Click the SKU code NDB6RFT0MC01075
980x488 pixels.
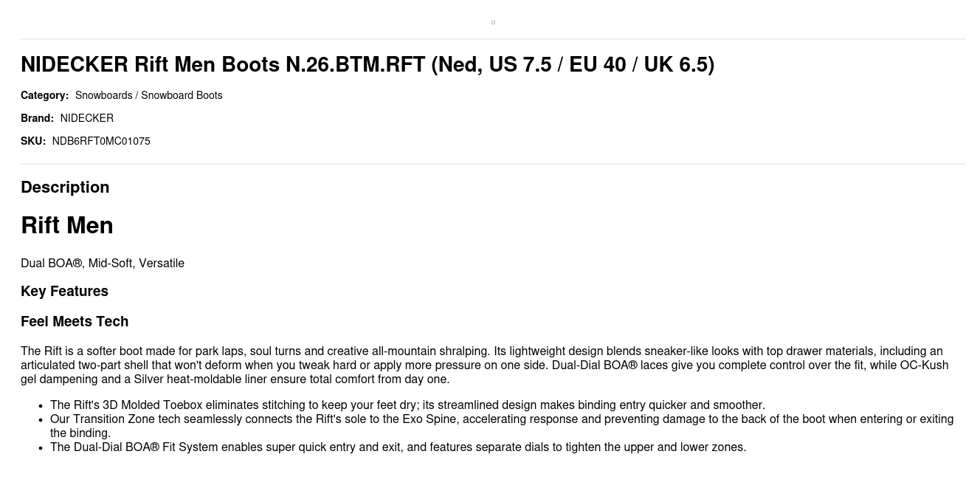coord(101,141)
